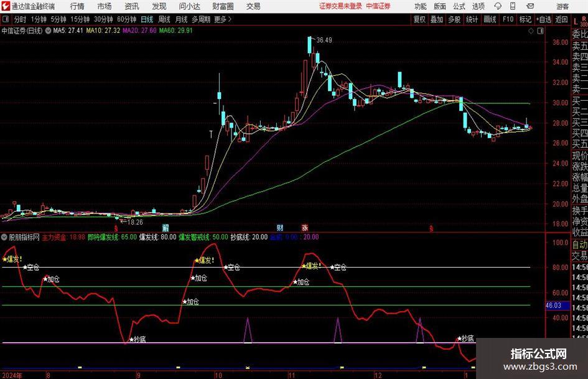Click the 财 event marker under the chart
588x379 pixels.
click(280, 227)
